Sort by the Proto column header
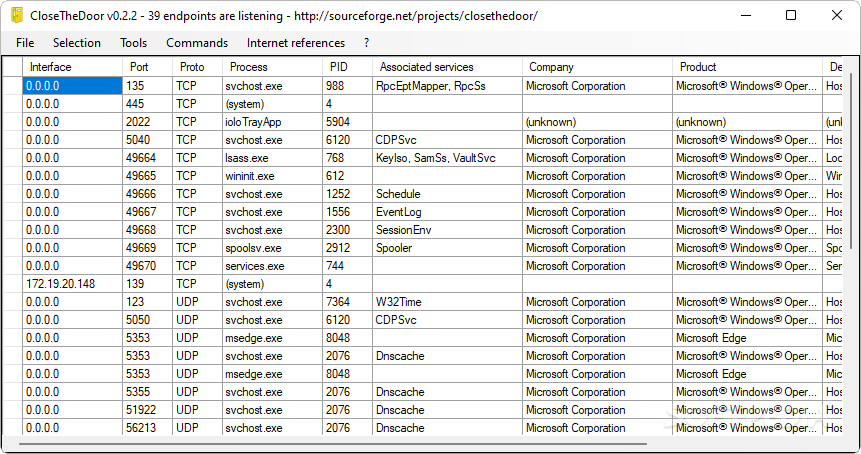The height and width of the screenshot is (454, 861). (x=197, y=67)
